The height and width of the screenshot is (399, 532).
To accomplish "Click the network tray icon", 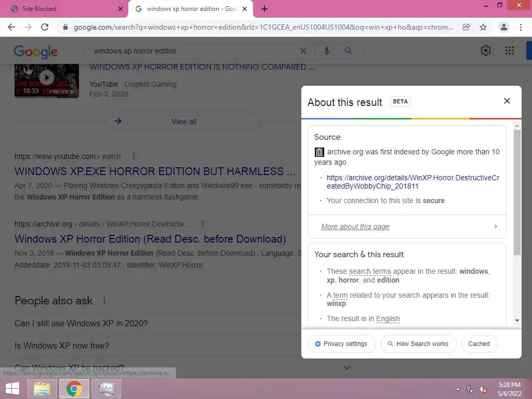I will tap(471, 389).
